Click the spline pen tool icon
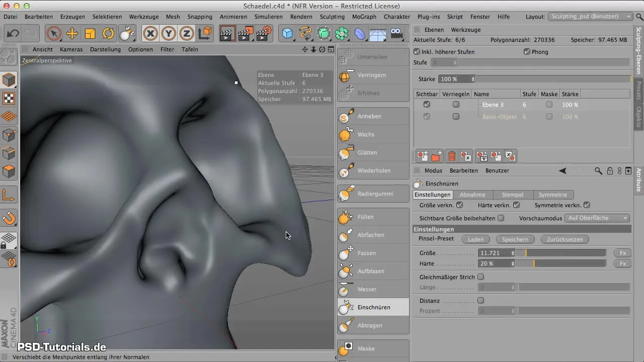This screenshot has height=362, width=644. [305, 34]
